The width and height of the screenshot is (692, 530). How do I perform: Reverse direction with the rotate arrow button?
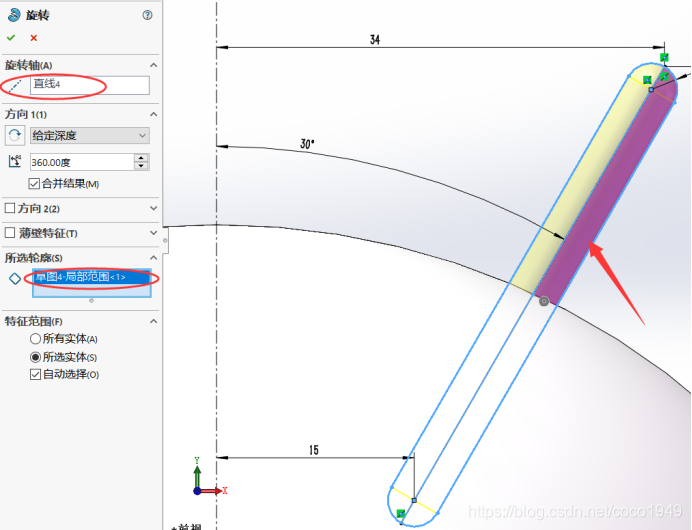point(15,135)
